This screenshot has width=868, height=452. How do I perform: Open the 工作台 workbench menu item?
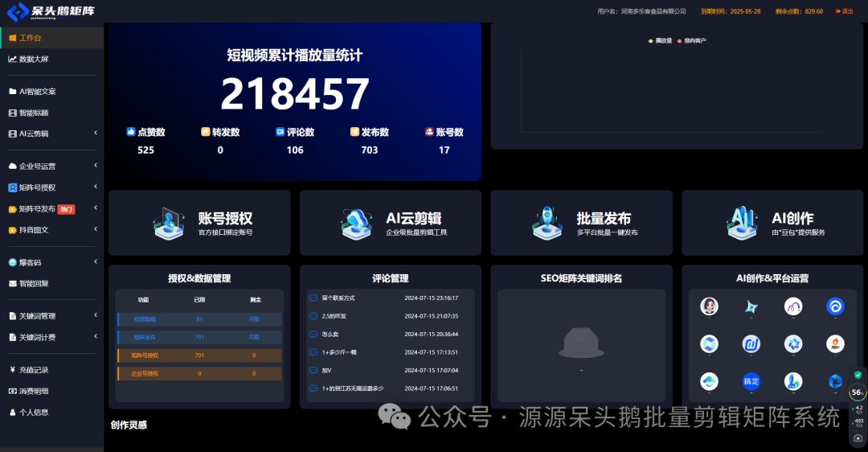pos(52,38)
